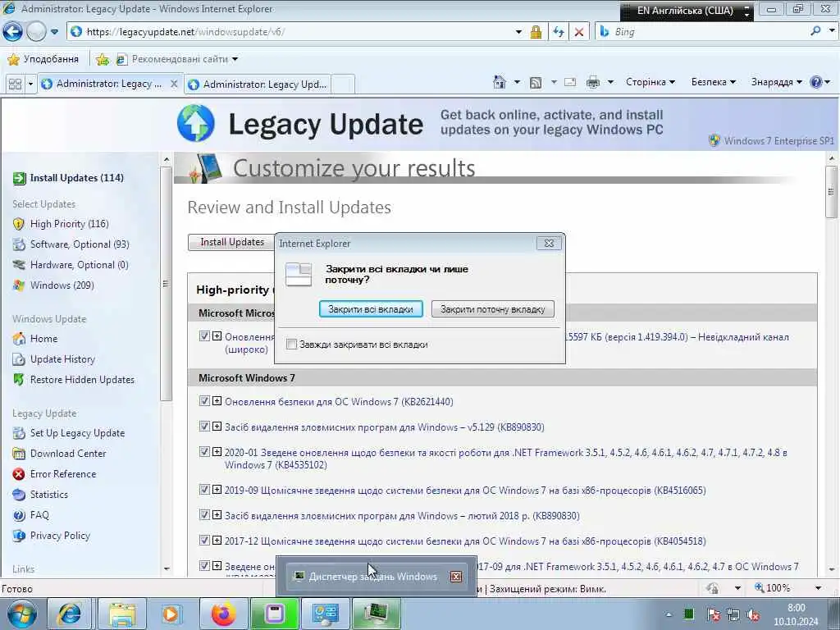The height and width of the screenshot is (630, 840).
Task: Uncheck the KB2621440 update checkbox
Action: coord(204,400)
